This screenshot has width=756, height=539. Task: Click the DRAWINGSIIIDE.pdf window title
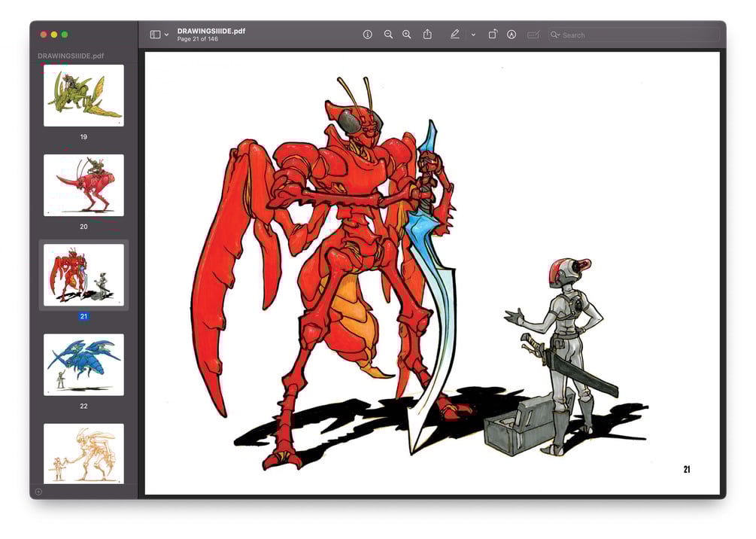(211, 31)
